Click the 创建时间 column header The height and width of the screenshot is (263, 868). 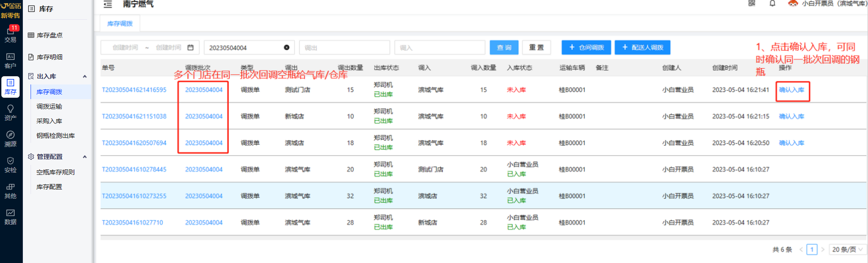(x=725, y=68)
